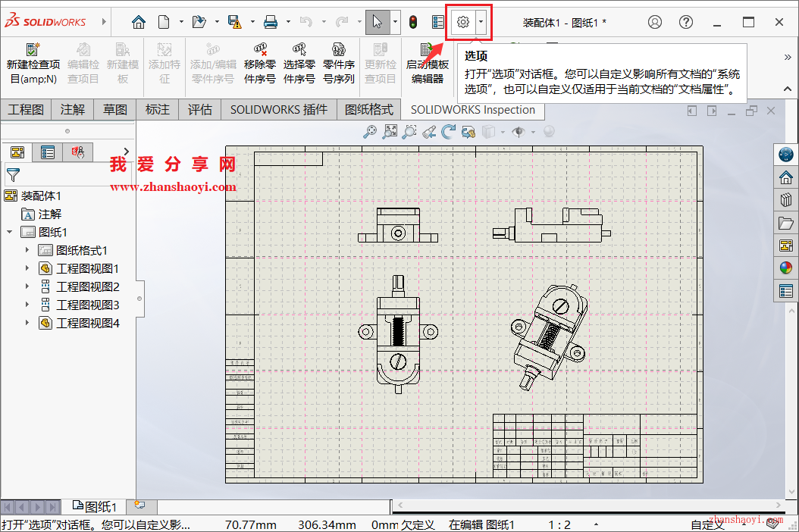Expand 工程图视图3 tree node
799x532 pixels.
27,305
